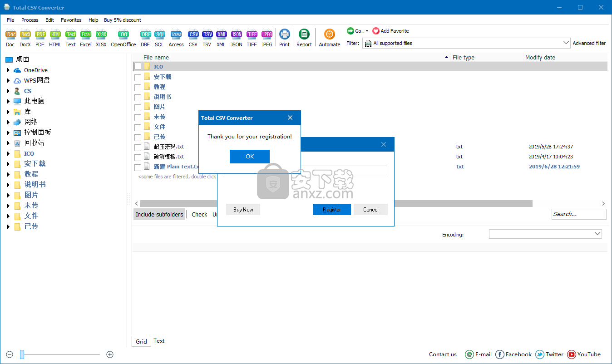Pick the JSON conversion icon
This screenshot has height=364, width=612.
[237, 34]
